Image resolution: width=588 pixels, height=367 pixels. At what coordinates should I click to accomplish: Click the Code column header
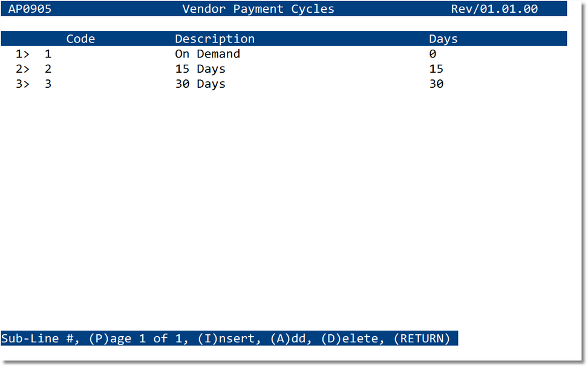[x=80, y=38]
